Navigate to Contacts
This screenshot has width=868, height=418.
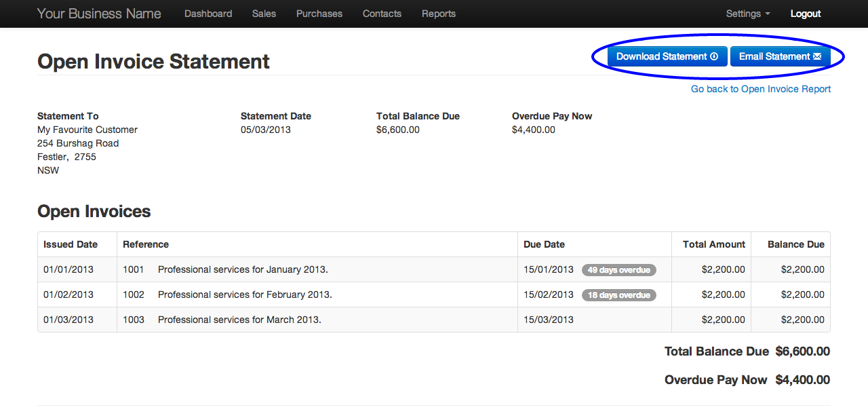382,14
